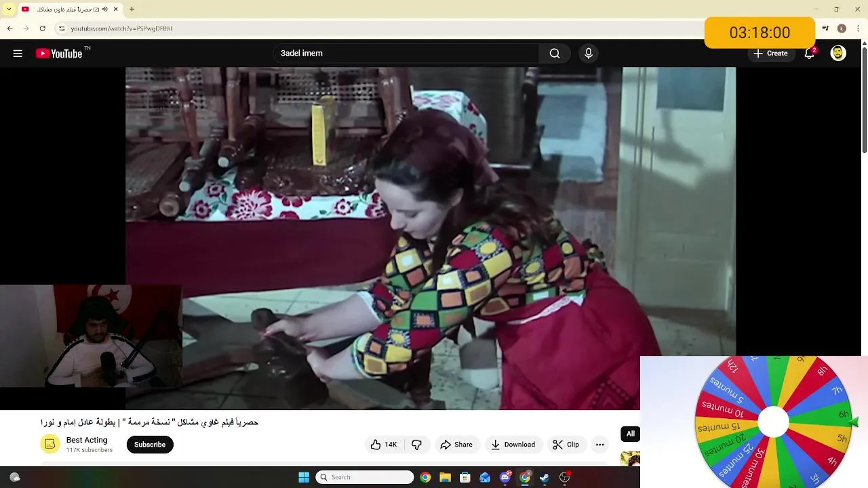Select the YouTube video tab
The image size is (868, 488).
click(x=70, y=9)
